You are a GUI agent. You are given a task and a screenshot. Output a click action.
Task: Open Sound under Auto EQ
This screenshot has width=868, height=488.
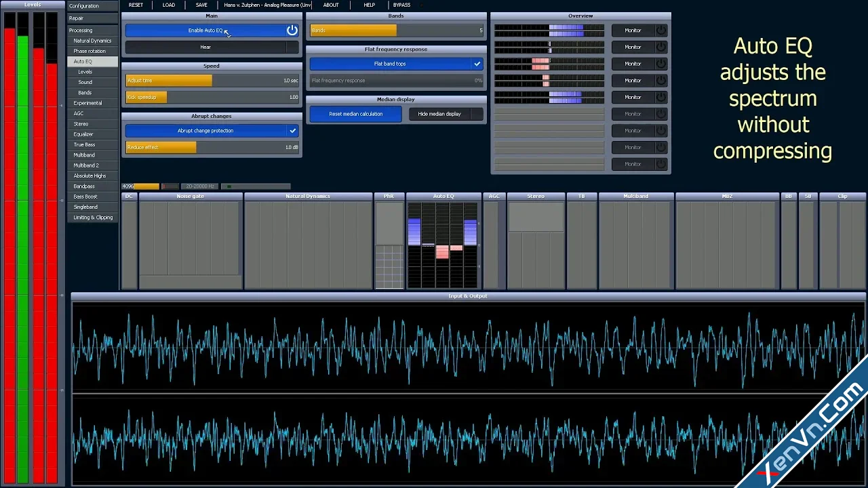pos(92,82)
